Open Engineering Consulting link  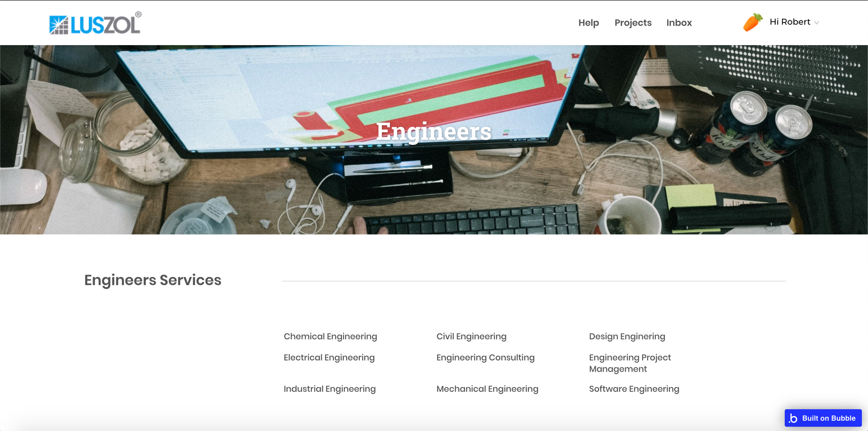coord(485,358)
